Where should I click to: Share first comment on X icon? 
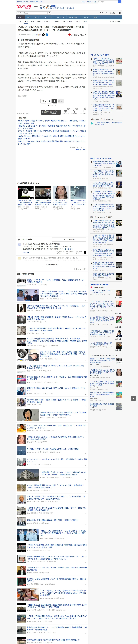(85, 252)
